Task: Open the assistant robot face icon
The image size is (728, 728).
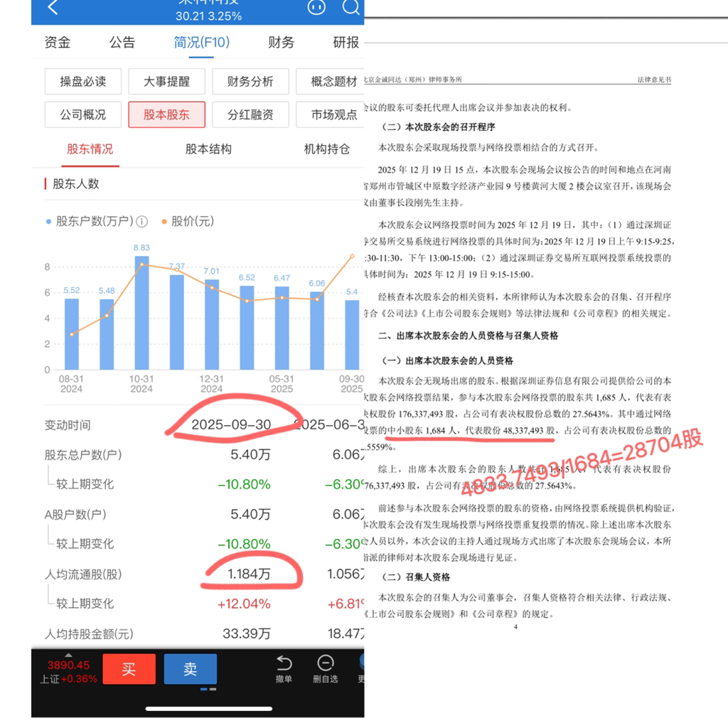Action: (316, 7)
